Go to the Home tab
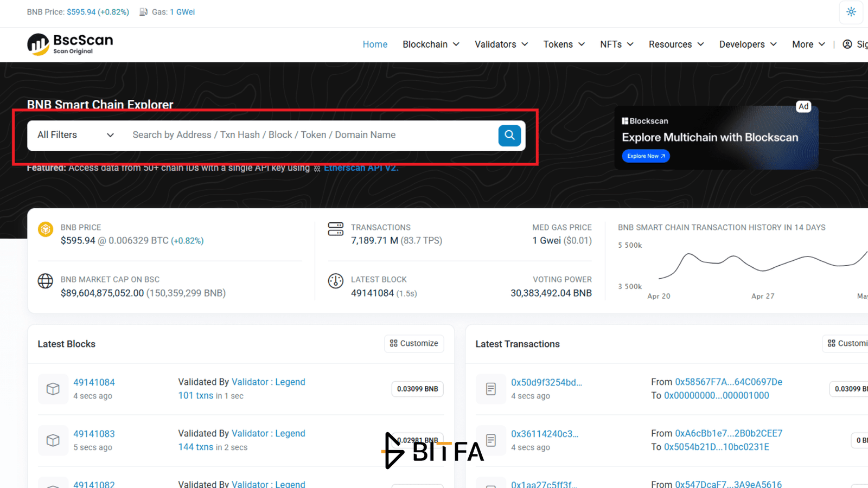 tap(375, 44)
